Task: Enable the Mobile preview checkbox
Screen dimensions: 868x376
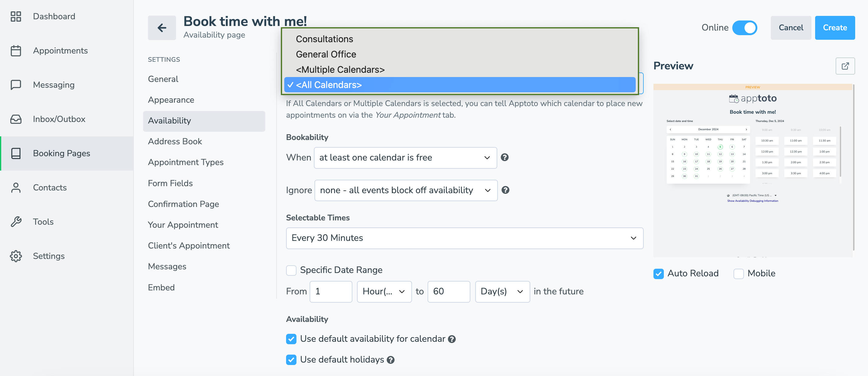Action: point(739,274)
